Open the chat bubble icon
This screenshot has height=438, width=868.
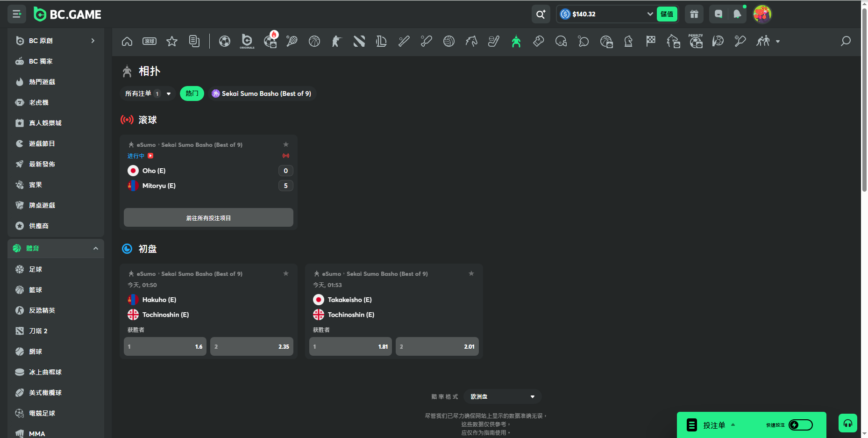[719, 14]
